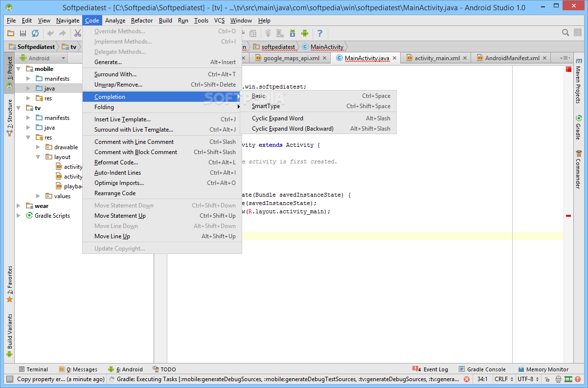Switch to google_maps_api.xml tab
This screenshot has height=388, width=588.
click(x=291, y=58)
